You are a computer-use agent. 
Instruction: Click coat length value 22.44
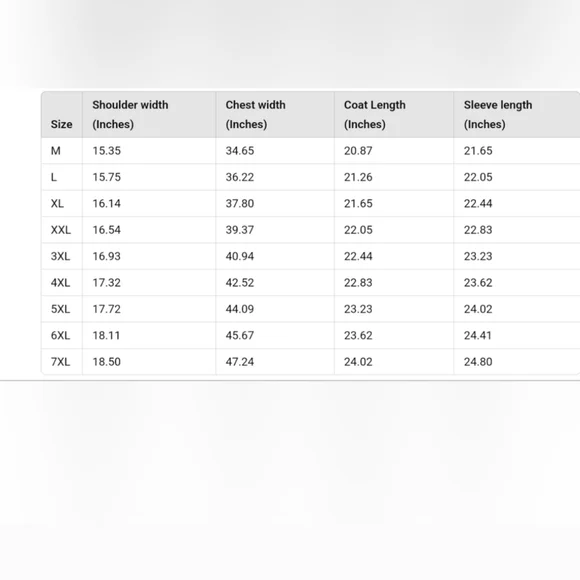358,256
